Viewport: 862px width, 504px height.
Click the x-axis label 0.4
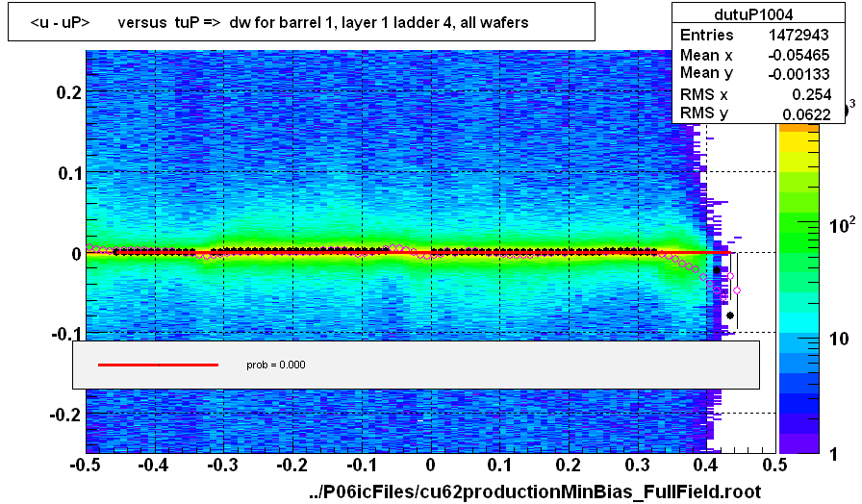pyautogui.click(x=706, y=466)
